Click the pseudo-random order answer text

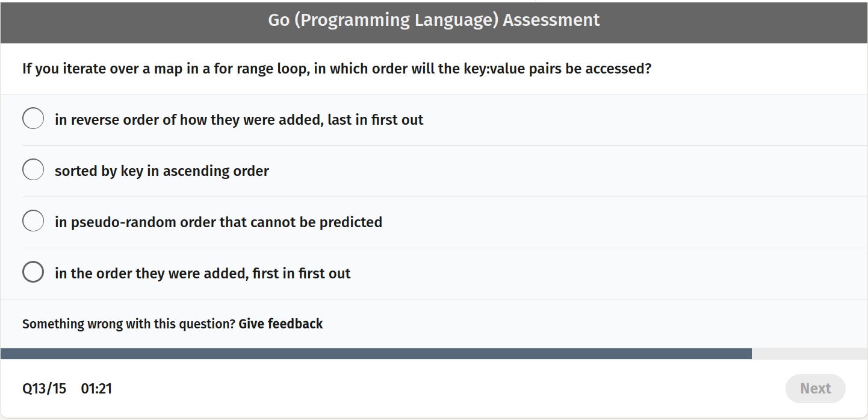(218, 222)
